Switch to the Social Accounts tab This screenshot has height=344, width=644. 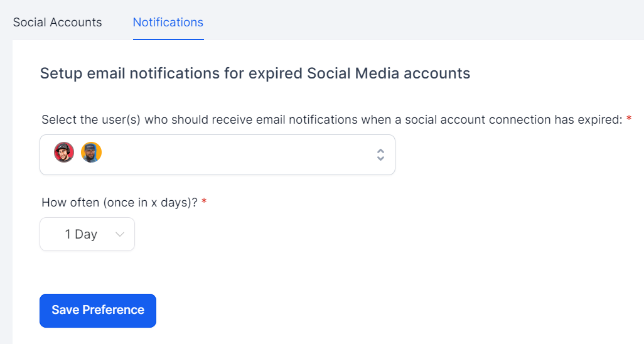[x=57, y=22]
